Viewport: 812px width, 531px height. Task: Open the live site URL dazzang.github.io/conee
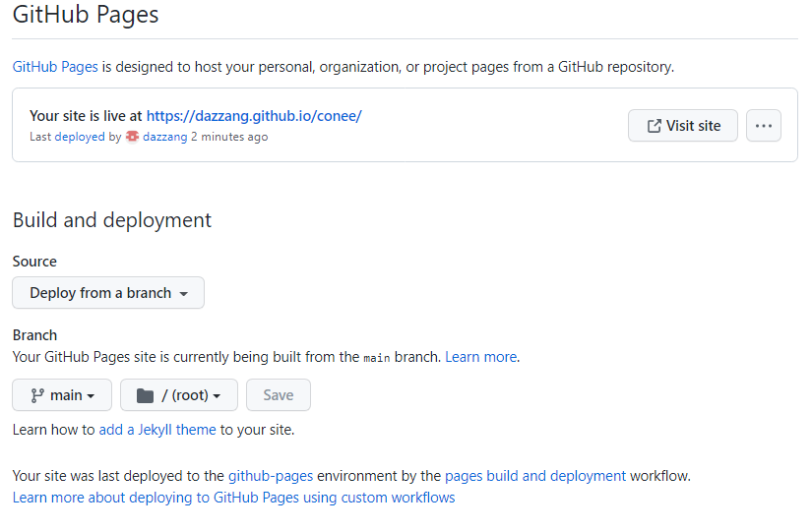coord(254,116)
